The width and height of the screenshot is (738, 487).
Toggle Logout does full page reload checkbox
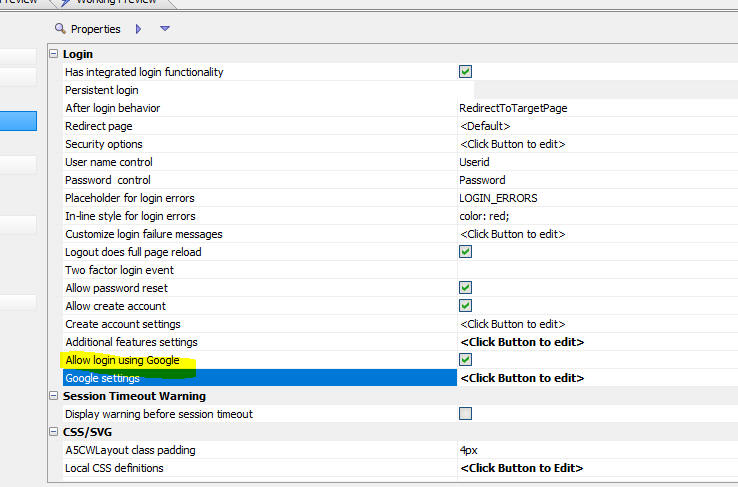click(x=465, y=252)
